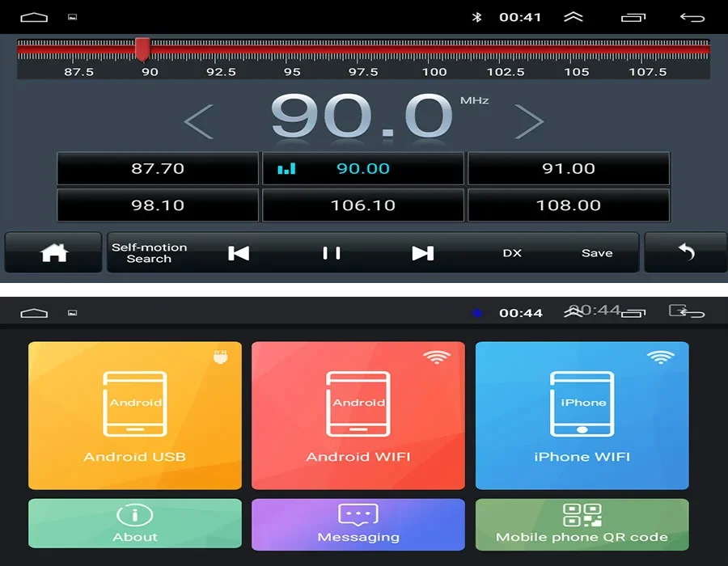
Task: Tap the house home icon in radio bar
Action: (54, 253)
